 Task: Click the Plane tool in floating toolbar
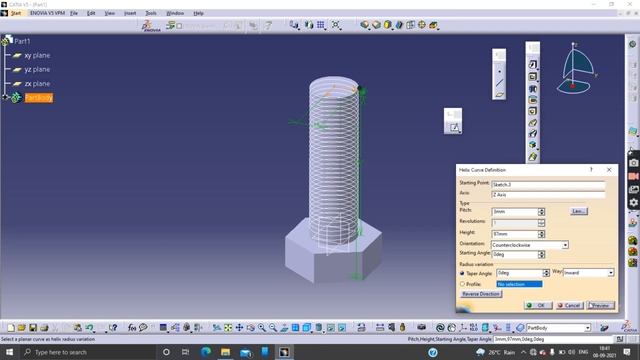point(499,95)
